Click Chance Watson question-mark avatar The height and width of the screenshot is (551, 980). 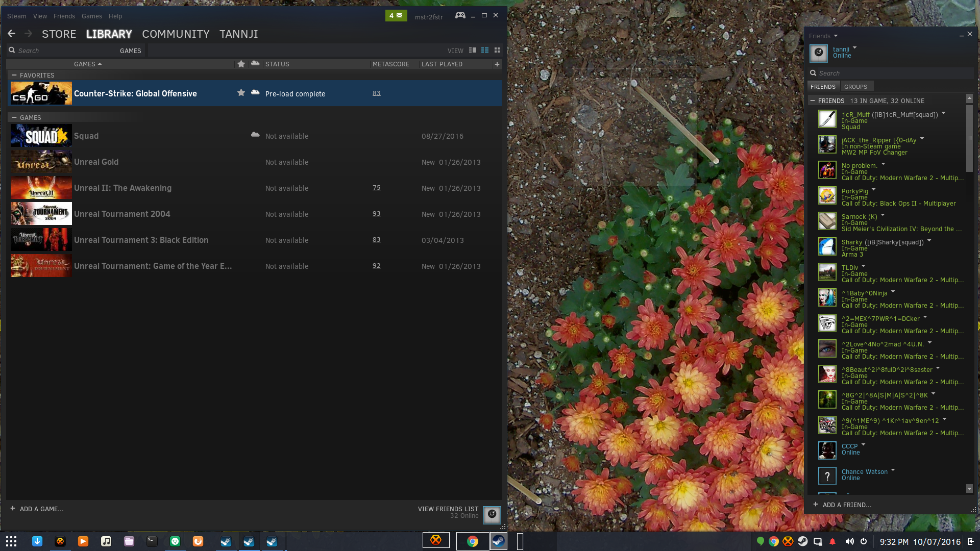point(827,476)
